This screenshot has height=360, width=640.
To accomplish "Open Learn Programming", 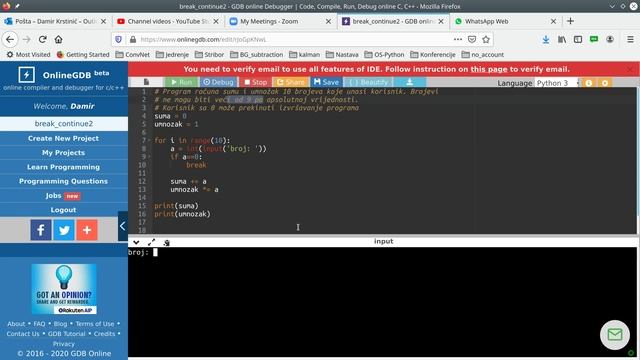I will point(64,167).
